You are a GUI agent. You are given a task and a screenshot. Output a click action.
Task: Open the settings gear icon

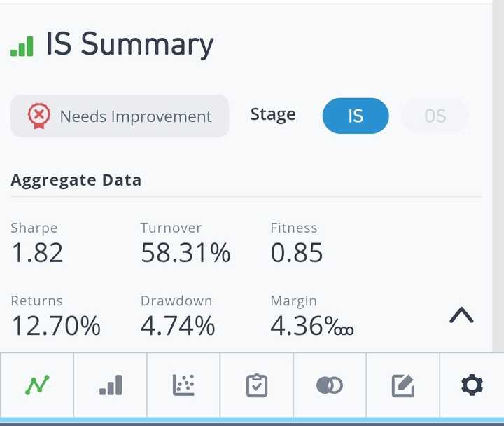(472, 385)
